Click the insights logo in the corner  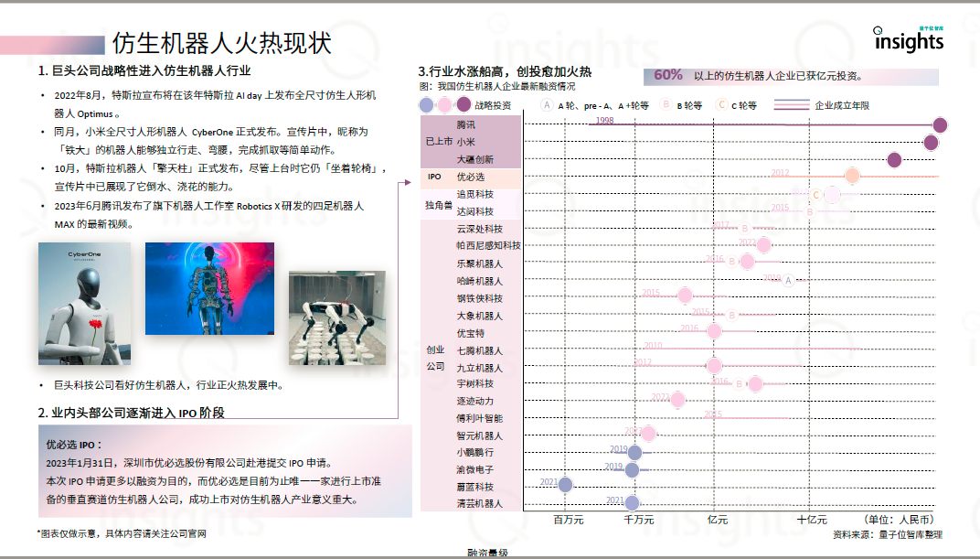(909, 40)
